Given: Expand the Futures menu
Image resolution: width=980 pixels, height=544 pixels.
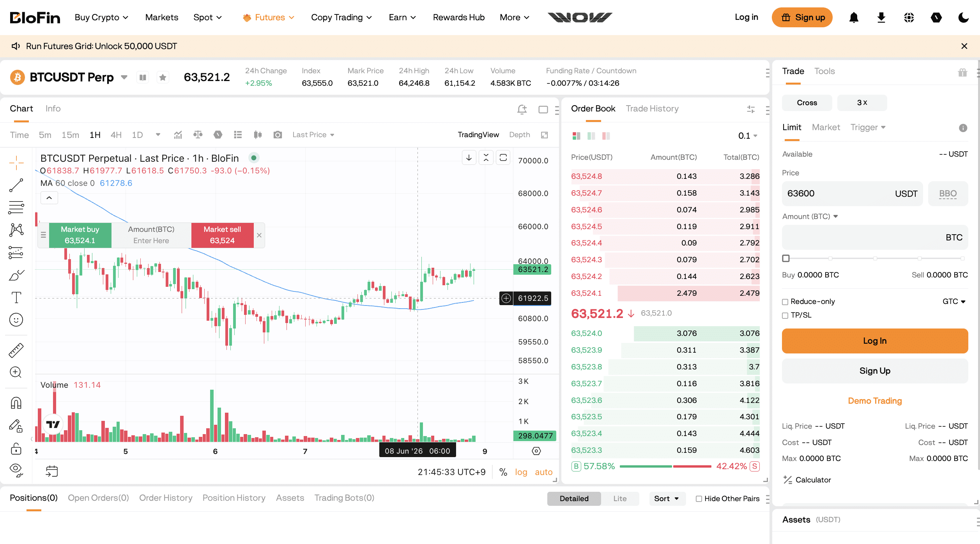Looking at the screenshot, I should [x=268, y=18].
